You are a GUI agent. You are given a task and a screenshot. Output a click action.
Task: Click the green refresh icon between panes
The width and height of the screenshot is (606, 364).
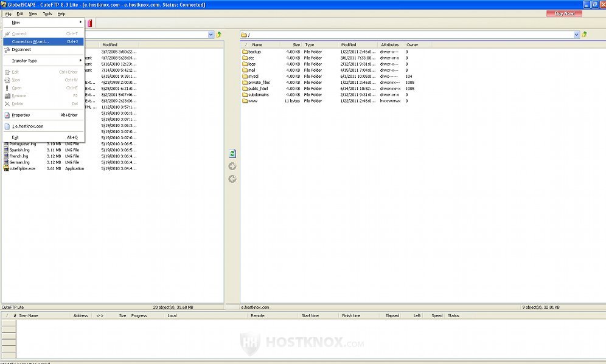(x=232, y=154)
